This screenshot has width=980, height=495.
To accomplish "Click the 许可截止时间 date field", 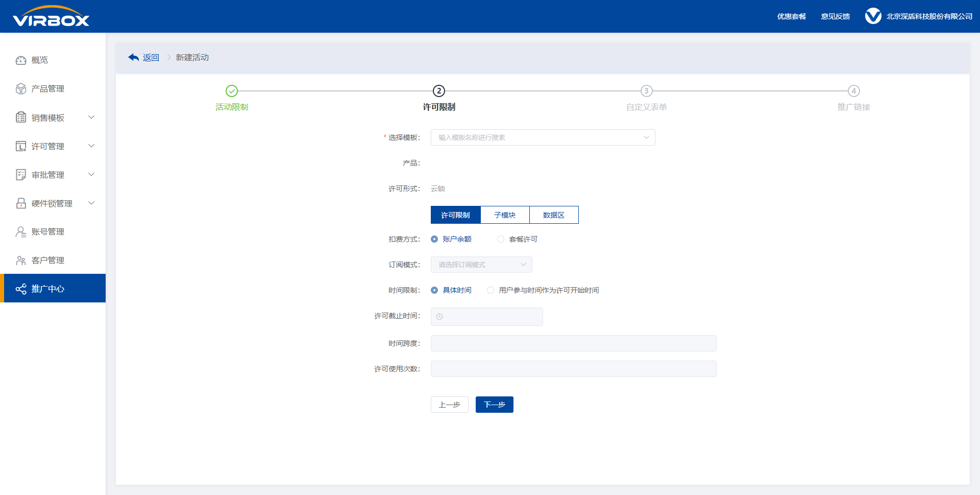I will (487, 317).
